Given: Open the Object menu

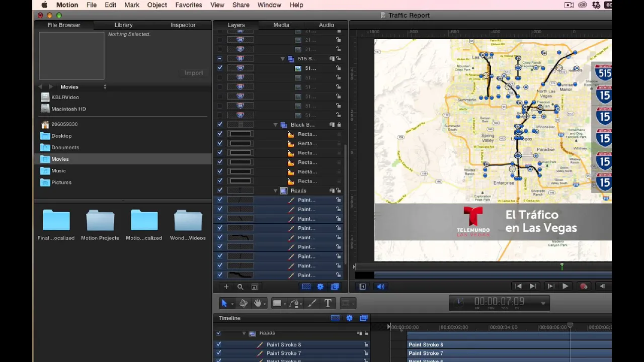Looking at the screenshot, I should [x=157, y=5].
